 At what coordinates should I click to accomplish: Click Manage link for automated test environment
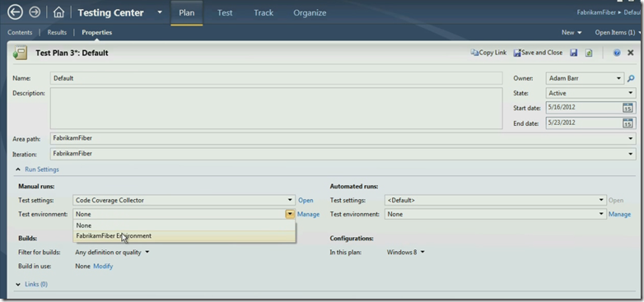pyautogui.click(x=620, y=214)
